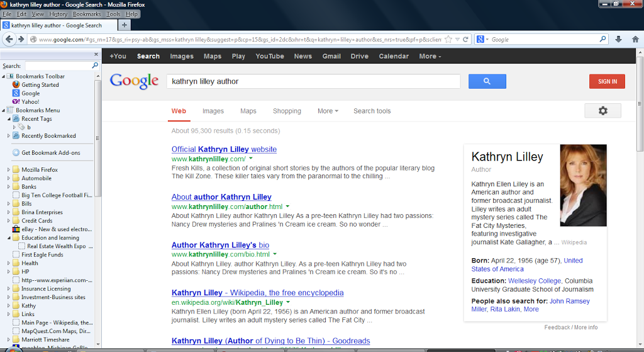Open a new tab with plus button
The height and width of the screenshot is (352, 644).
(124, 25)
